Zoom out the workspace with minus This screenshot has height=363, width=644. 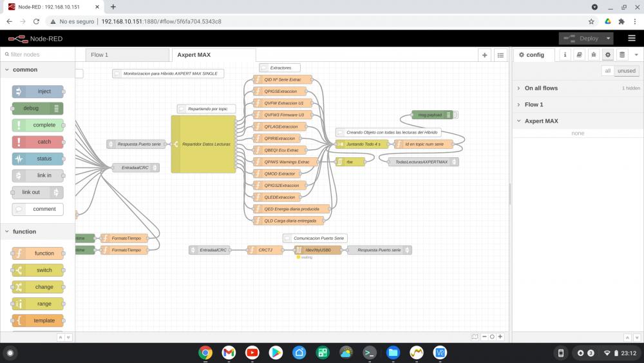point(484,337)
